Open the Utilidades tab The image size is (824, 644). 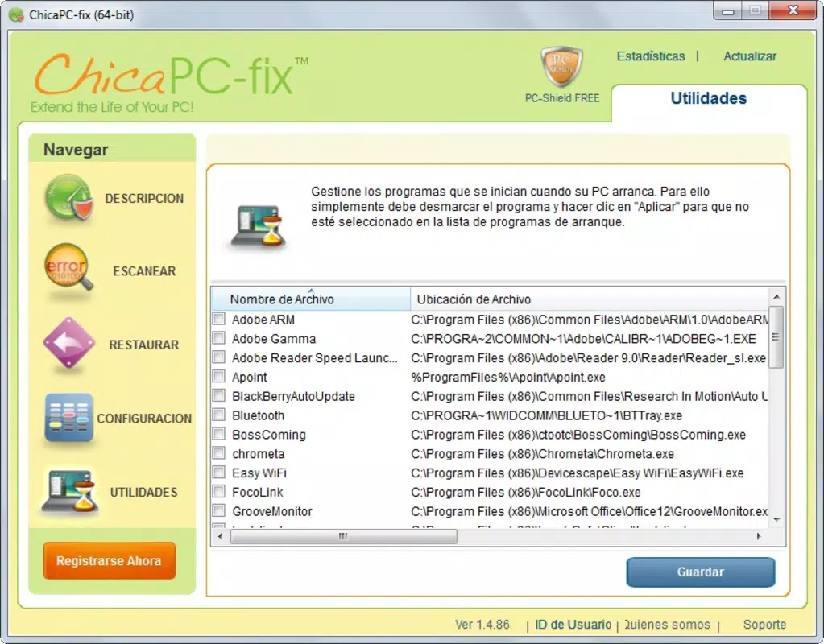(708, 98)
